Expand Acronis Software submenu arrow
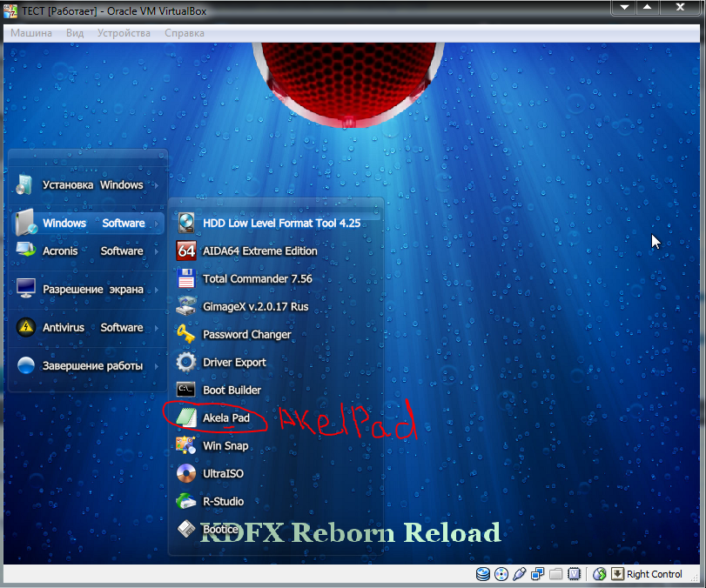Image resolution: width=706 pixels, height=588 pixels. pos(156,251)
